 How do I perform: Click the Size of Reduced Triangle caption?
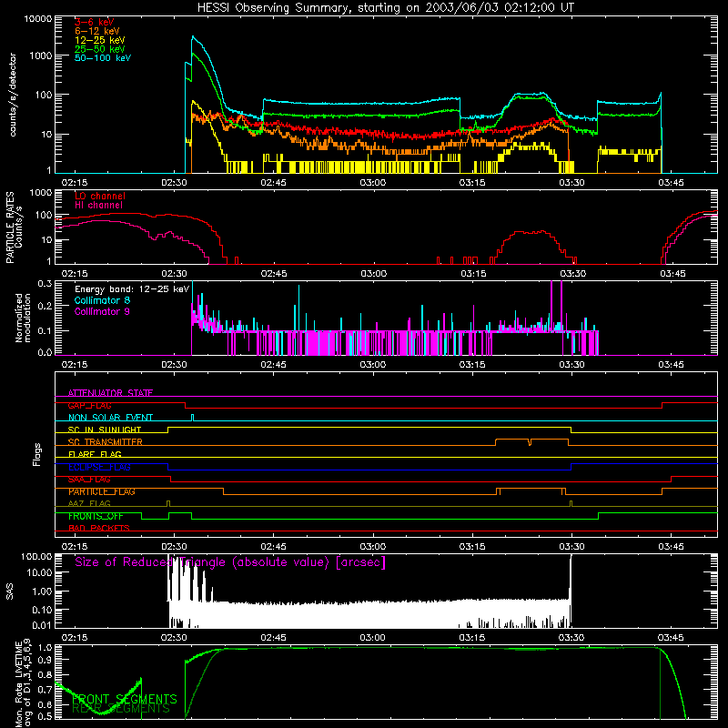pyautogui.click(x=230, y=562)
